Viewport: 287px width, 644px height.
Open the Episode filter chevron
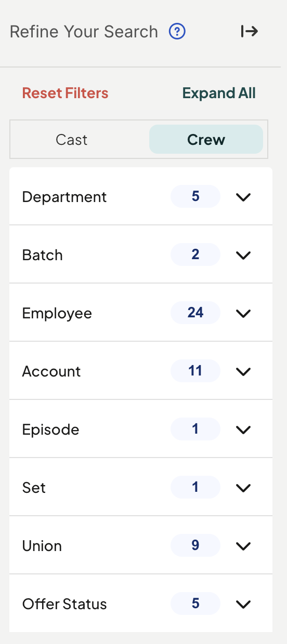(x=243, y=430)
